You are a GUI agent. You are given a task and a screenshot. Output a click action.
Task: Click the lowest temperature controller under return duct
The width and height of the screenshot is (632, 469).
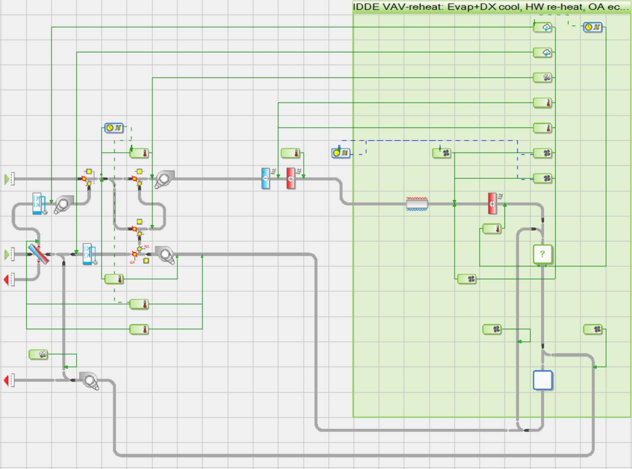pyautogui.click(x=140, y=329)
